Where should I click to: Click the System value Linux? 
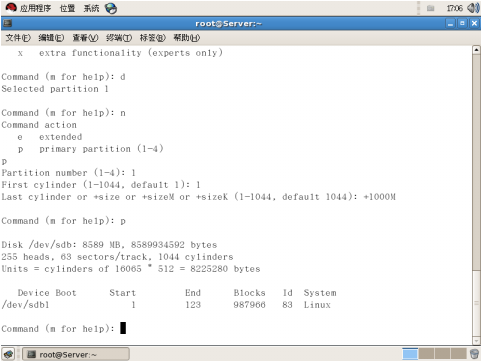coord(317,305)
